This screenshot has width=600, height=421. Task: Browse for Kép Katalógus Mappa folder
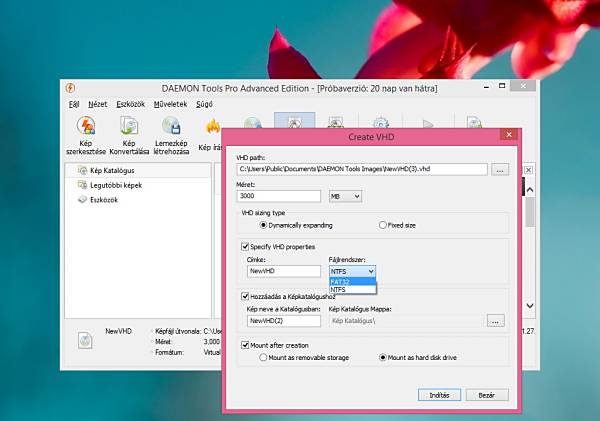point(496,321)
